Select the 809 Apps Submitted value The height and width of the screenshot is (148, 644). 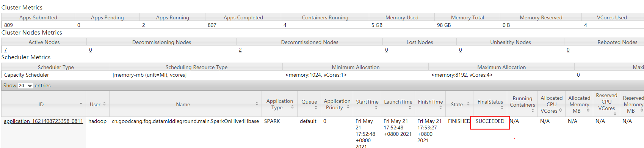click(x=8, y=25)
